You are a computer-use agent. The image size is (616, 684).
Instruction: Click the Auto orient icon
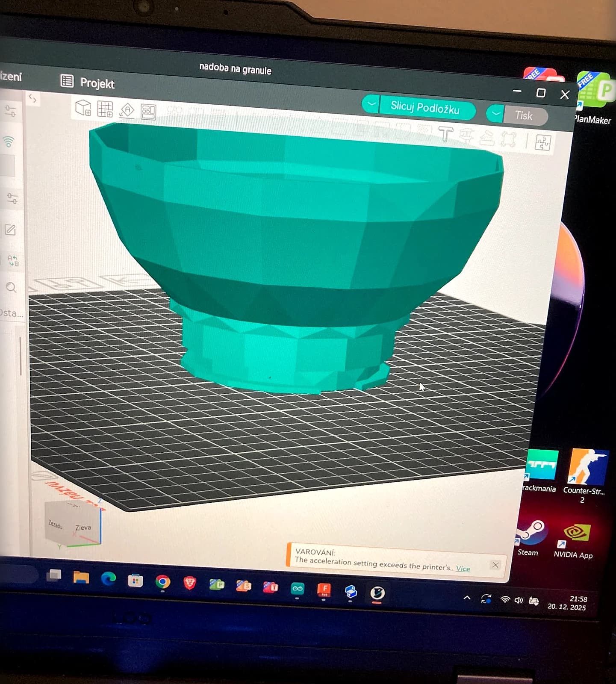coord(127,110)
